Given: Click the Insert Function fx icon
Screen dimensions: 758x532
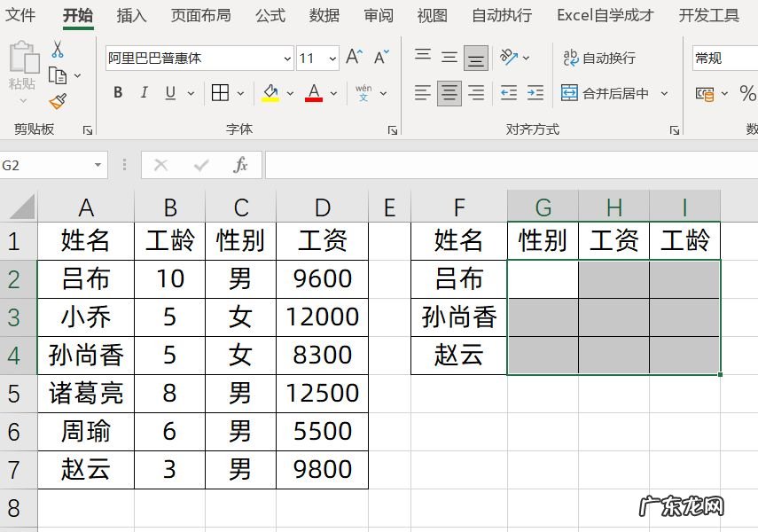Looking at the screenshot, I should [240, 165].
